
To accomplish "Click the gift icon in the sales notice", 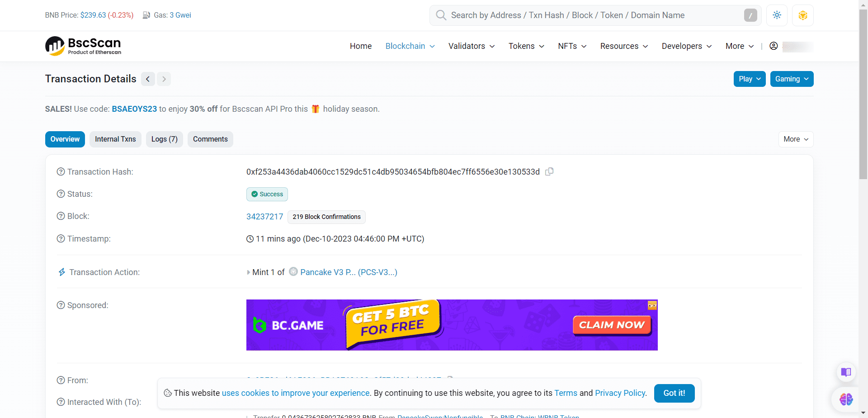I will [x=316, y=109].
